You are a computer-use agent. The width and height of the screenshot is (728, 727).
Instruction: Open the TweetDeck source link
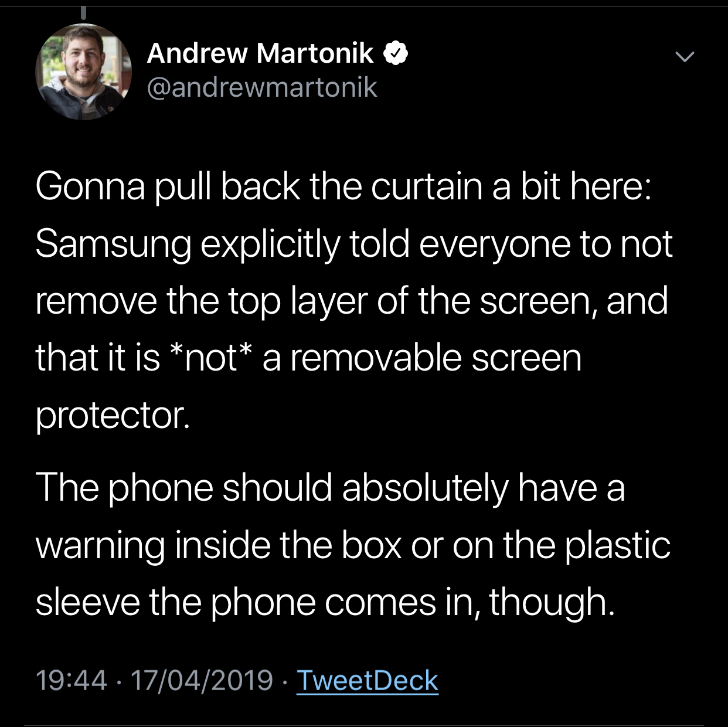368,681
